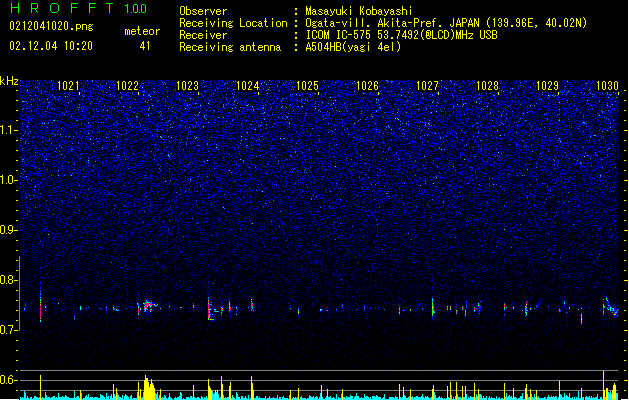Click the 'Receiving Location' field label
629x400 pixels.
[x=233, y=23]
